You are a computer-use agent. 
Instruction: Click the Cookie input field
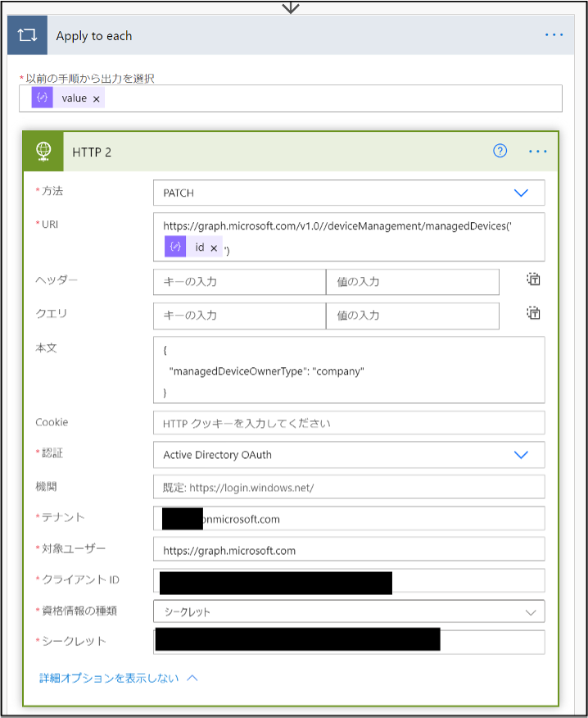(349, 423)
